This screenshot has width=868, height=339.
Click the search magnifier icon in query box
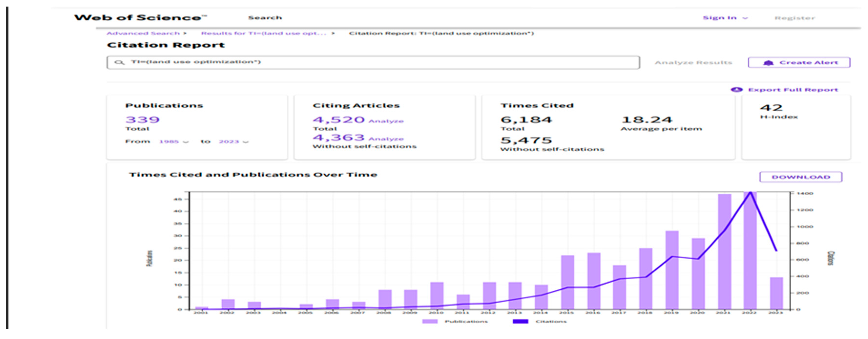click(119, 62)
